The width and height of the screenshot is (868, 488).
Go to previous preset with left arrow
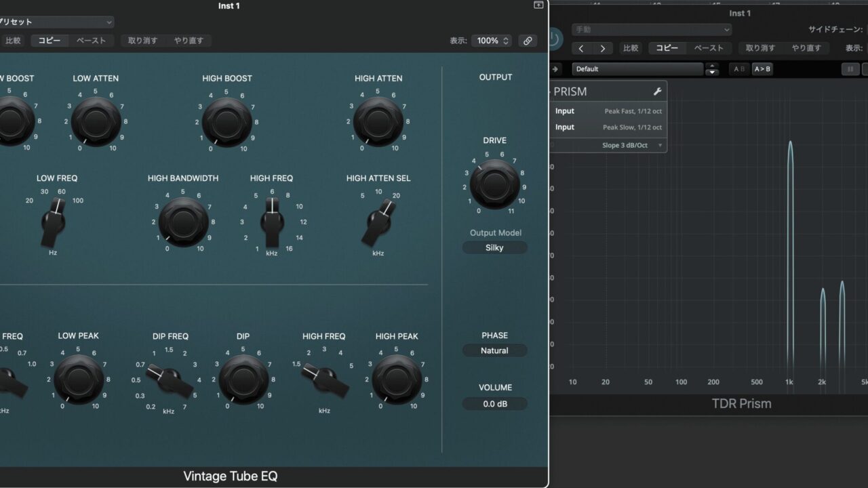(x=581, y=48)
